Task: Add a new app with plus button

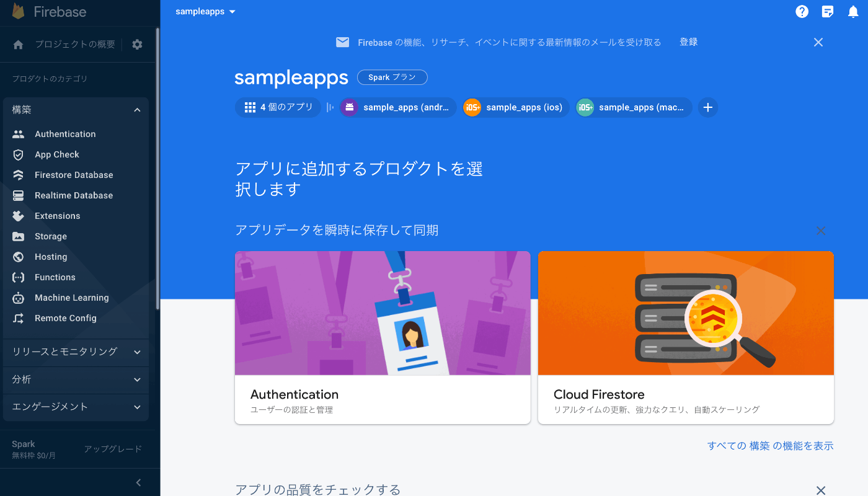Action: [x=708, y=107]
